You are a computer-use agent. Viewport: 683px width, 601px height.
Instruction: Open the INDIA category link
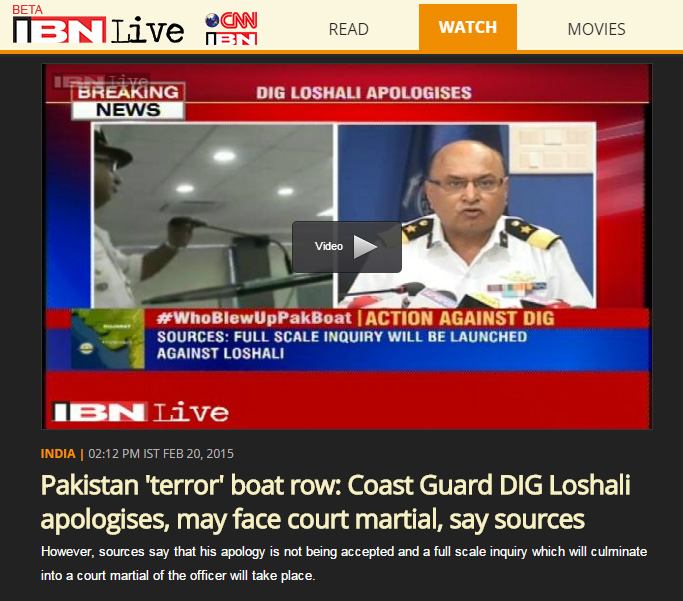click(58, 454)
